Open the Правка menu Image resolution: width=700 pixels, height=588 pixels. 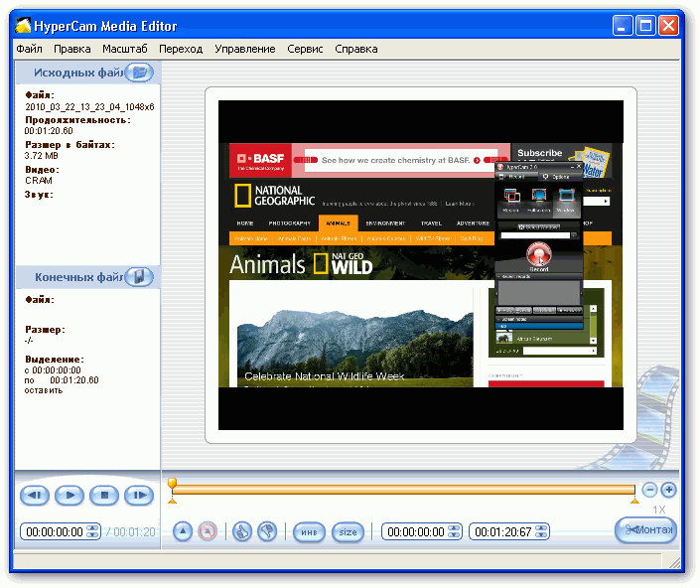71,49
